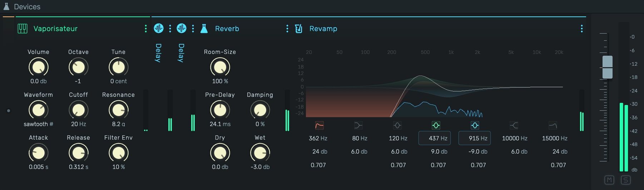Screen dimensions: 644x190
Task: Toggle the 437 Hz peak band
Action: (x=436, y=125)
